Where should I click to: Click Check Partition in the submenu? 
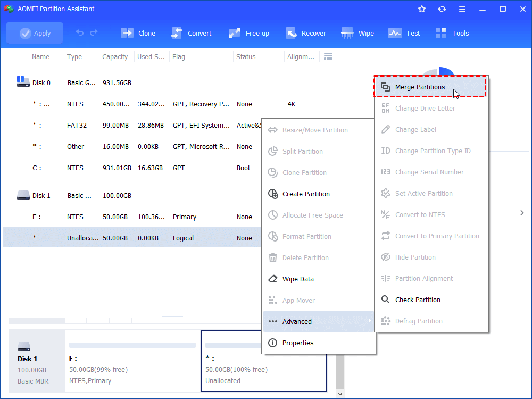(x=418, y=300)
